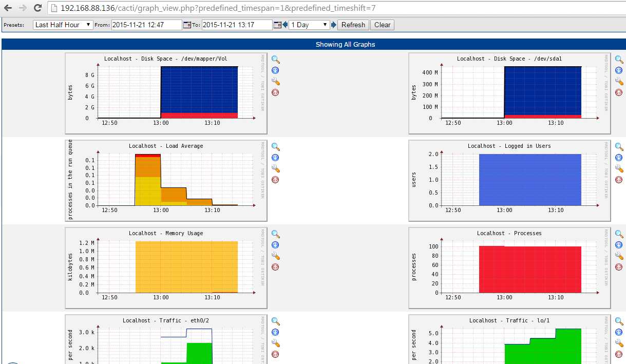Focus the To date field
The height and width of the screenshot is (364, 626).
237,25
